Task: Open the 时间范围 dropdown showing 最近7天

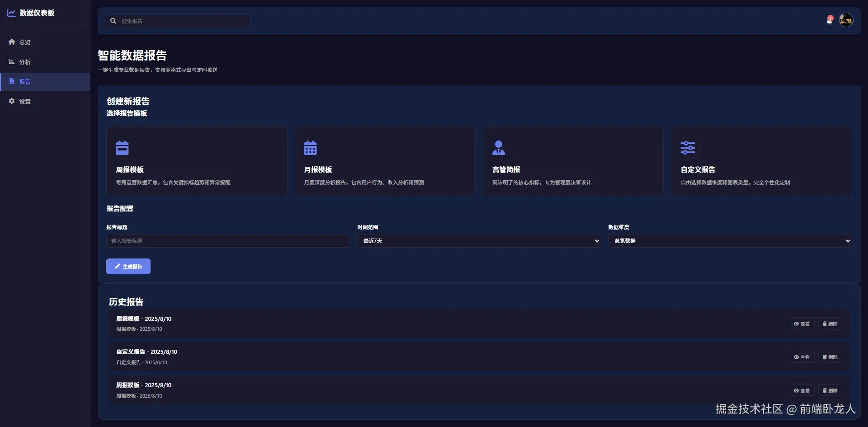Action: click(x=479, y=241)
